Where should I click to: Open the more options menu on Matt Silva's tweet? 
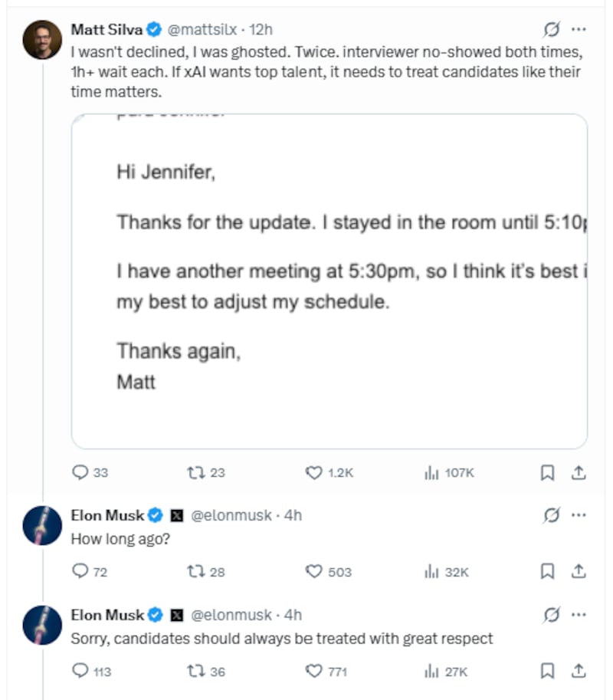tap(580, 29)
